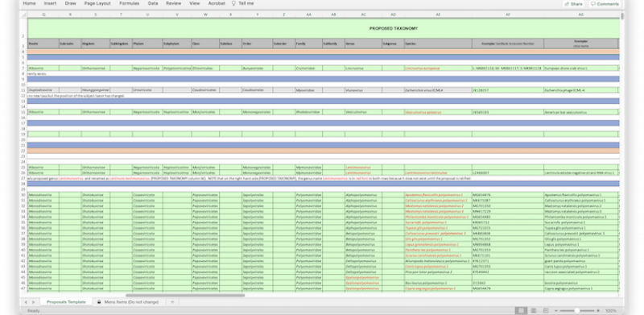
Task: Select Bunyavirales cell in row 7
Action: coord(257,68)
